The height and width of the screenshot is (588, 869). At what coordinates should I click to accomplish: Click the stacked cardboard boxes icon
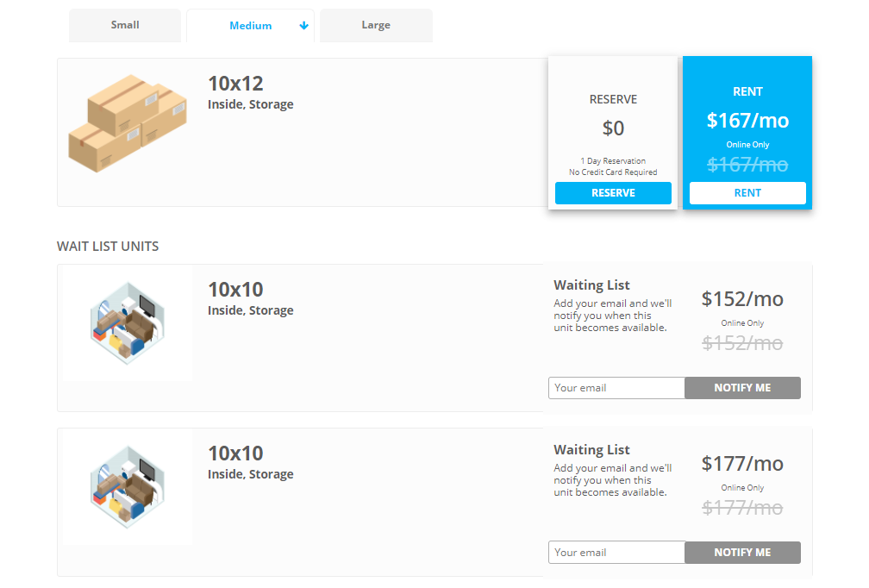pyautogui.click(x=128, y=123)
